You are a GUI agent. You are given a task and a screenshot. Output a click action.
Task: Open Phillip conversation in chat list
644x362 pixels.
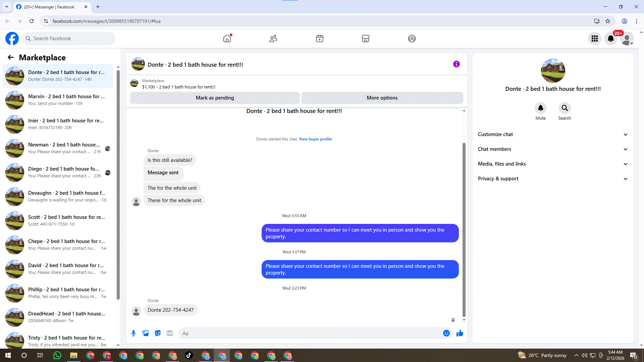point(58,293)
